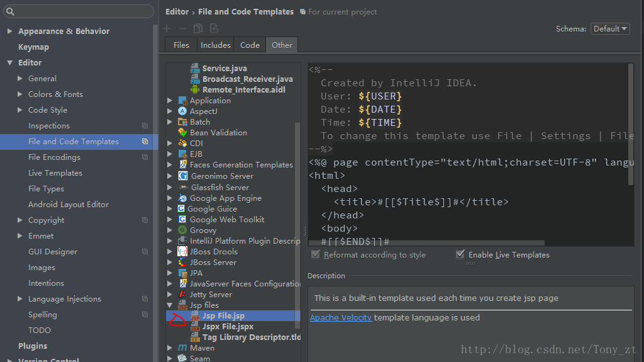The height and width of the screenshot is (362, 644).
Task: Switch to the Includes tab
Action: [x=216, y=45]
